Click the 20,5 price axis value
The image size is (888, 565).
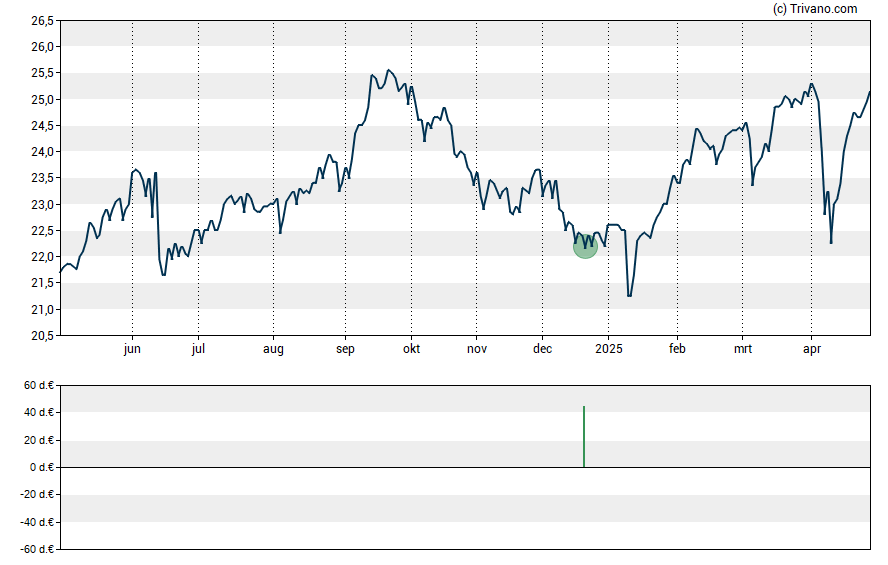[42, 336]
